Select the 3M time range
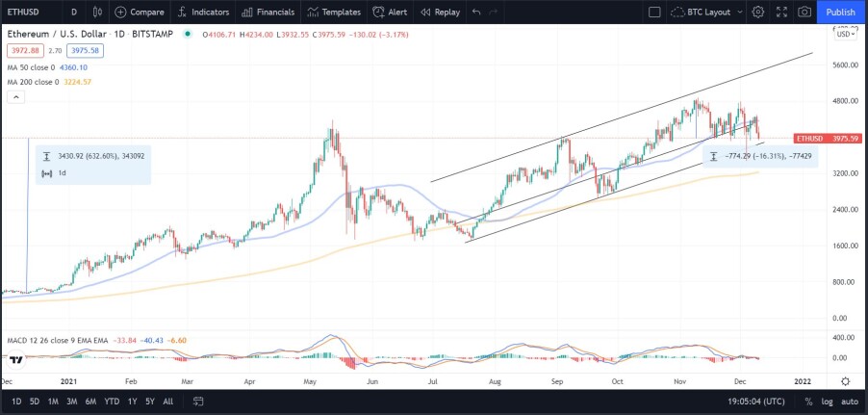This screenshot has height=415, width=868. coord(71,402)
